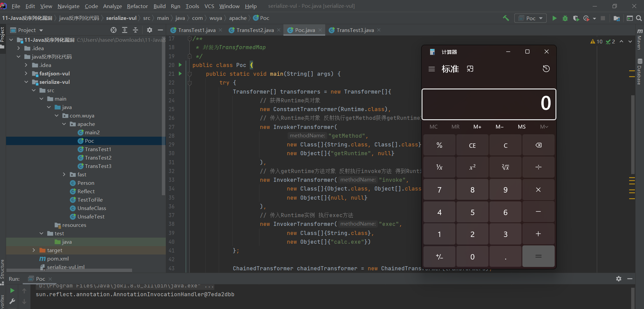644x309 pixels.
Task: Click calculator MS memory store
Action: click(522, 127)
